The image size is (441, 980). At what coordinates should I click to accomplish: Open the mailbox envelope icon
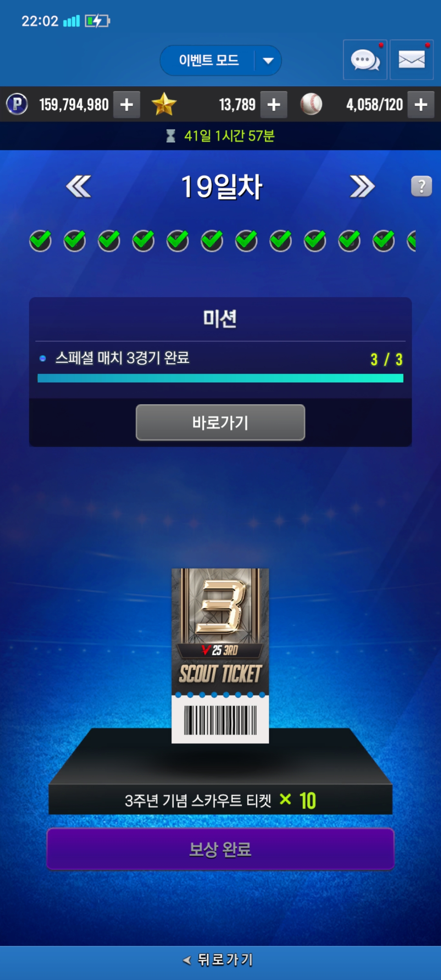pyautogui.click(x=411, y=60)
